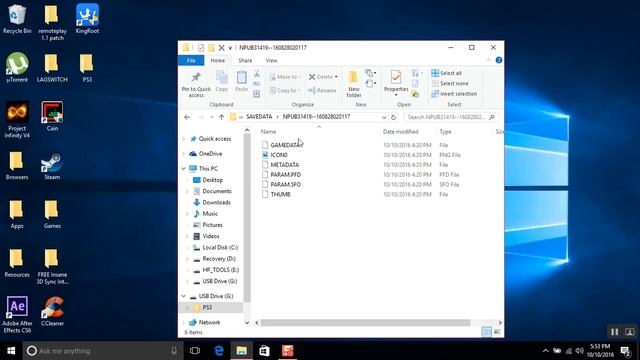This screenshot has height=360, width=640.
Task: Switch to large icons view in status bar
Action: [497, 332]
